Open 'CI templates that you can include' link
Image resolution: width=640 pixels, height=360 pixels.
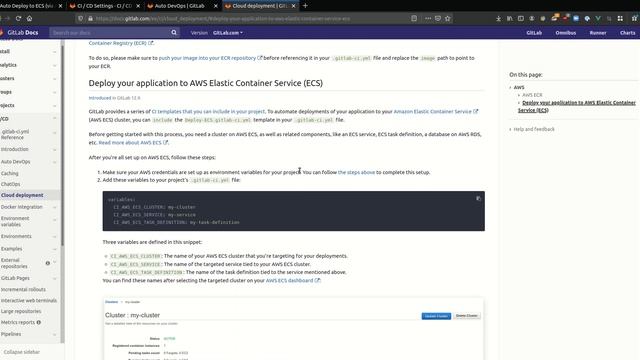[x=208, y=111]
